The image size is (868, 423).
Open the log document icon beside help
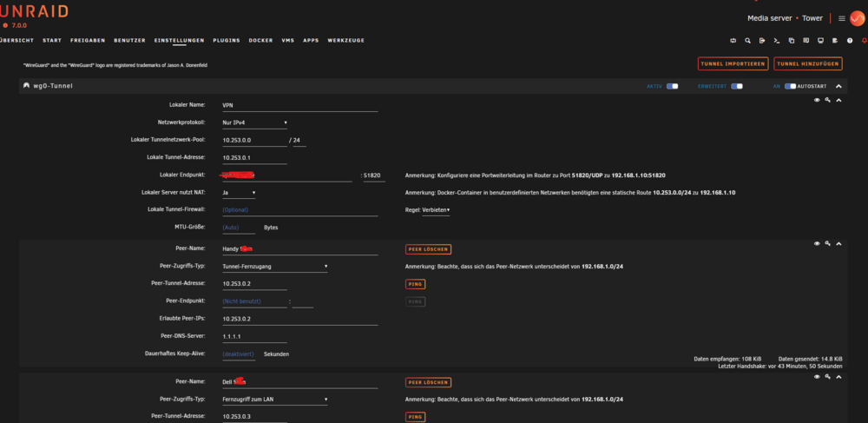tap(835, 41)
